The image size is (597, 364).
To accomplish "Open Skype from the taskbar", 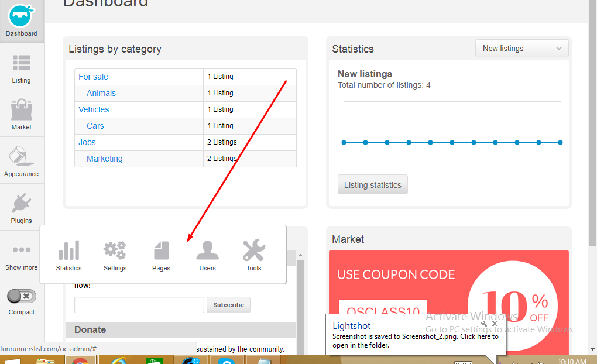I will point(227,360).
